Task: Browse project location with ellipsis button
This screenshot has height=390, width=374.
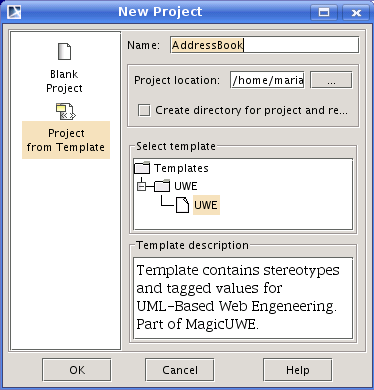Action: click(x=331, y=80)
